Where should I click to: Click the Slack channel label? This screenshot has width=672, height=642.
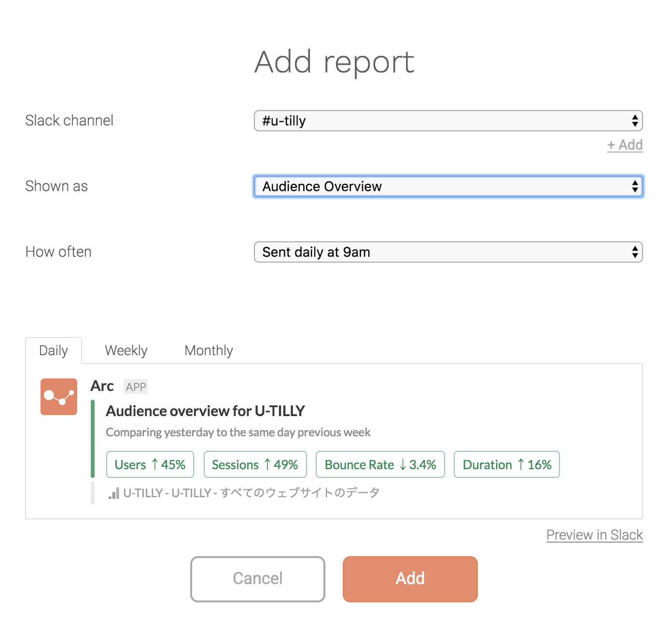tap(69, 120)
